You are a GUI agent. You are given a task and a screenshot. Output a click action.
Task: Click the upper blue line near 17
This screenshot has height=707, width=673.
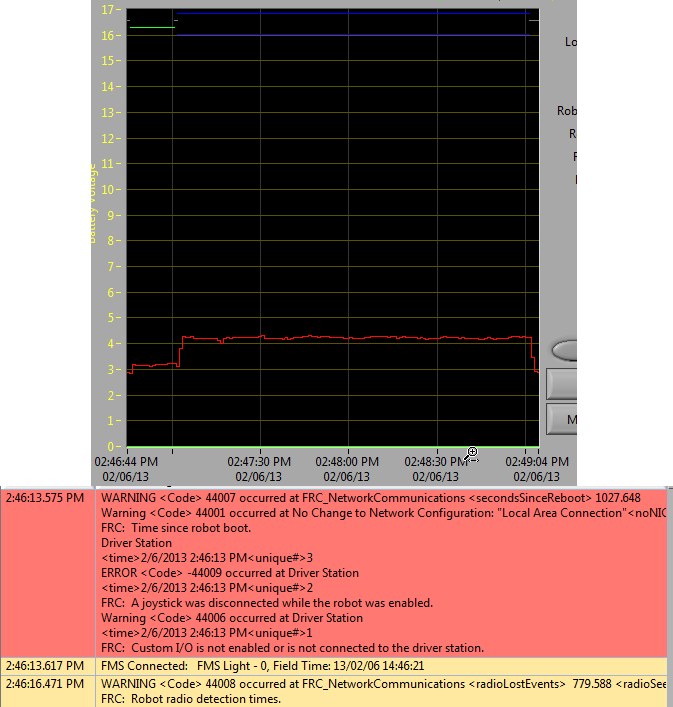(x=353, y=14)
